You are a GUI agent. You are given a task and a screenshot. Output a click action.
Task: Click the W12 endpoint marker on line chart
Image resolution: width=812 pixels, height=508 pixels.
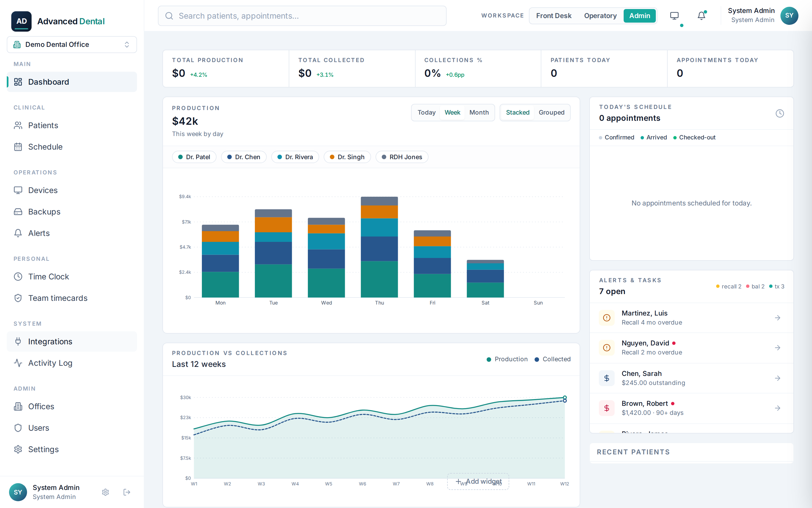[565, 398]
